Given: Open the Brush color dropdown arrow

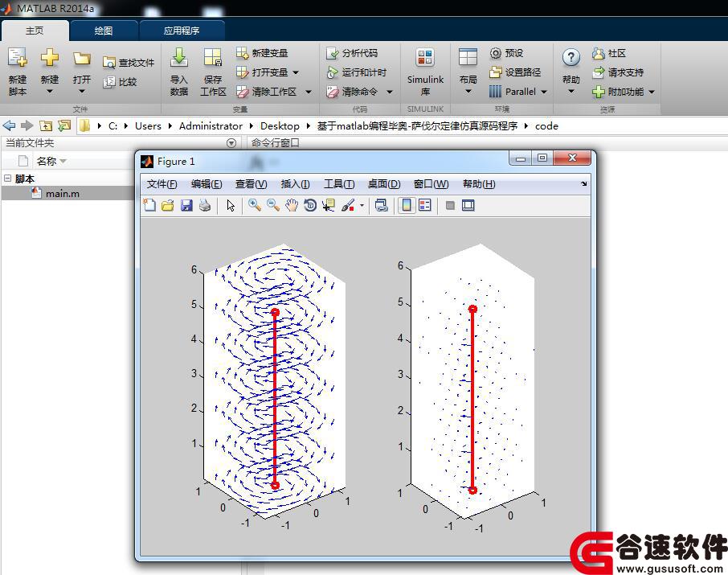Looking at the screenshot, I should [362, 205].
